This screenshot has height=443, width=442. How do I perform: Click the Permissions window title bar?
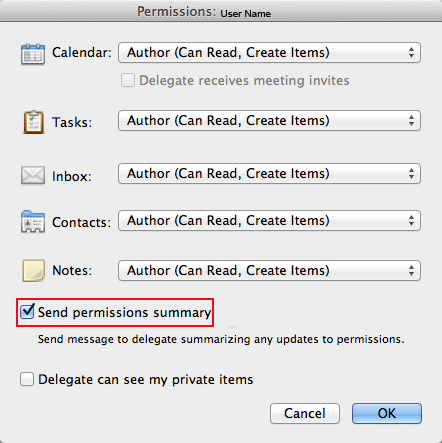221,11
